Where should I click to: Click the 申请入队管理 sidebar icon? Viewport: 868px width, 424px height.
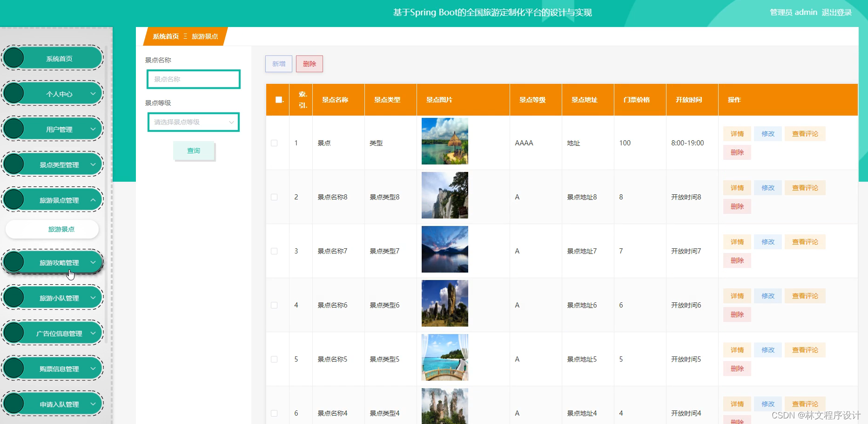[x=14, y=403]
